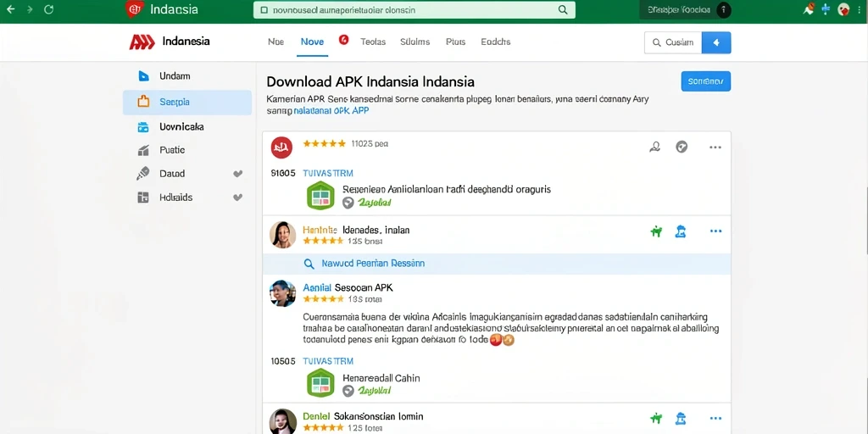
Task: Open Aanilal reviewer avatar
Action: (282, 293)
